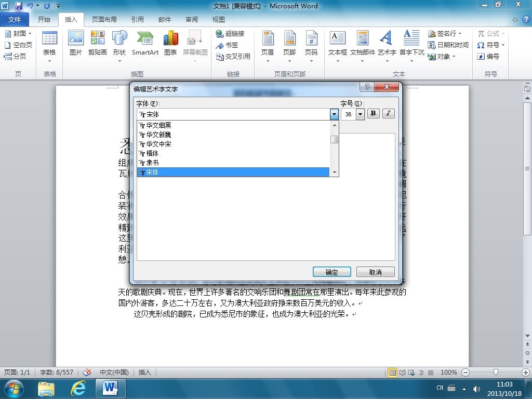Image resolution: width=532 pixels, height=399 pixels.
Task: Open Internet Explorer from taskbar
Action: pyautogui.click(x=78, y=388)
